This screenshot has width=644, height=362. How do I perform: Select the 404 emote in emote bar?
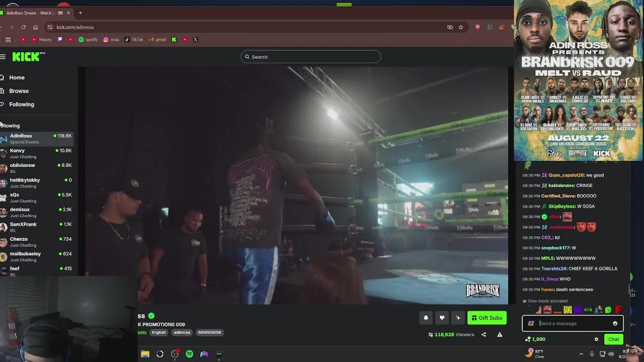[588, 310]
